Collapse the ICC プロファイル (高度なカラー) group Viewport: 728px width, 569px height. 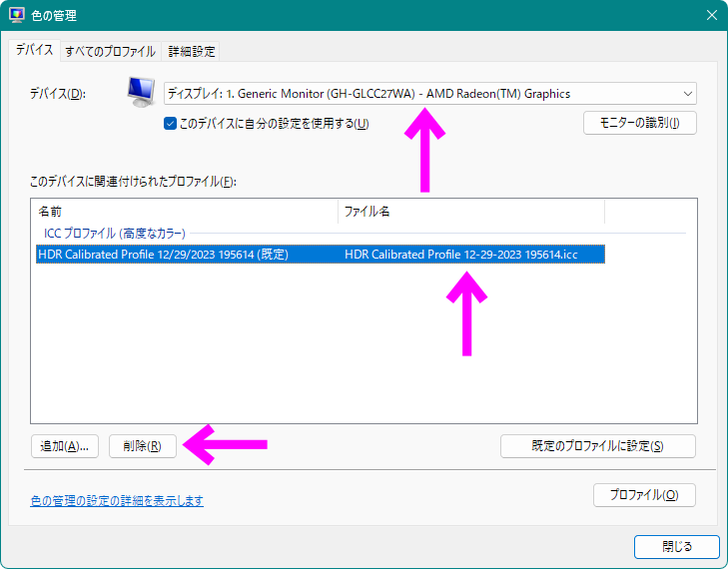(115, 233)
